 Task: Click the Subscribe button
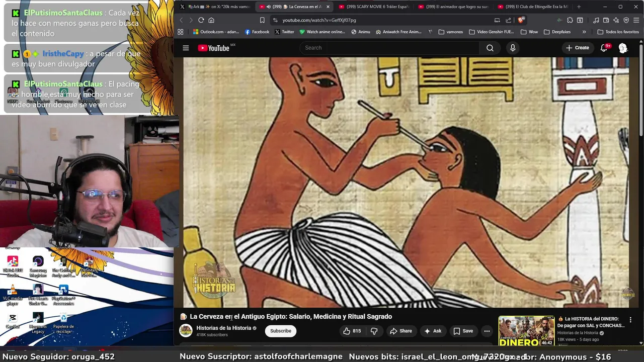point(281,331)
